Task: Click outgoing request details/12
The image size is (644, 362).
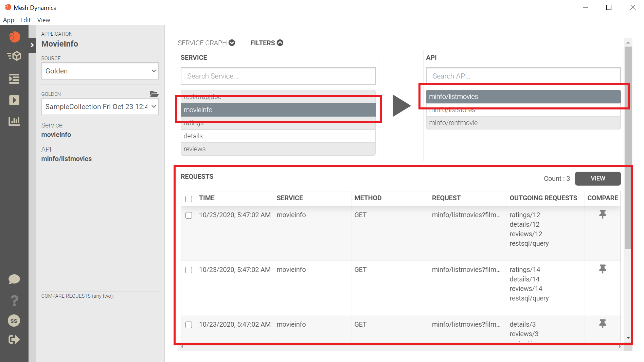Action: point(524,224)
